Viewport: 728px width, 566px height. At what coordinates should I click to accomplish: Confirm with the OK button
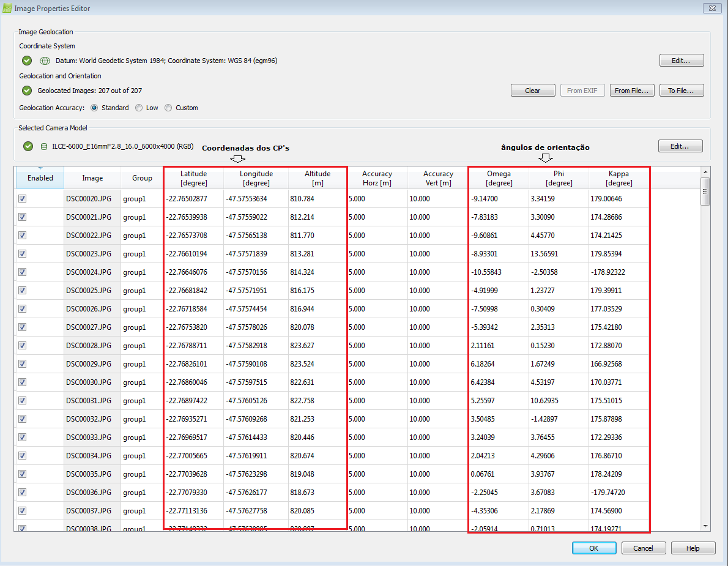594,548
